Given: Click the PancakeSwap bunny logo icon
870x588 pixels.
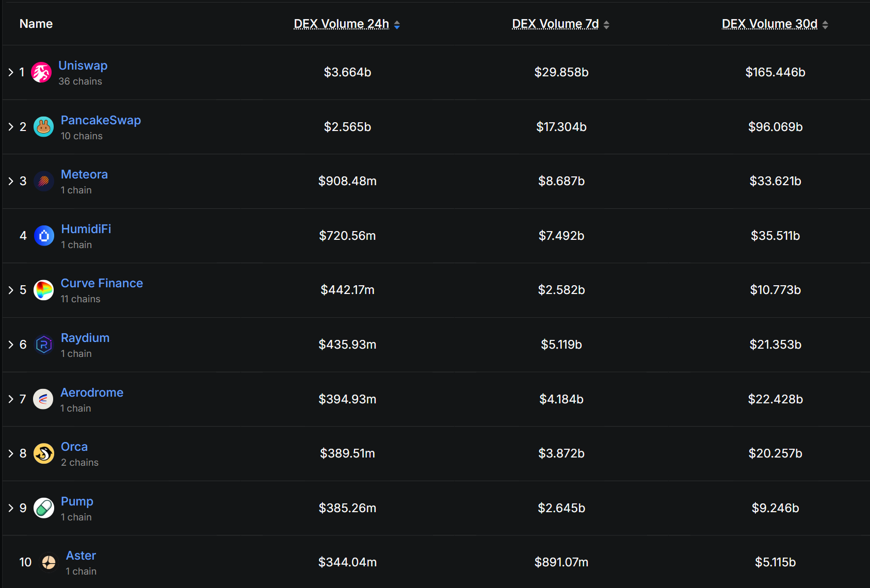Looking at the screenshot, I should coord(44,127).
